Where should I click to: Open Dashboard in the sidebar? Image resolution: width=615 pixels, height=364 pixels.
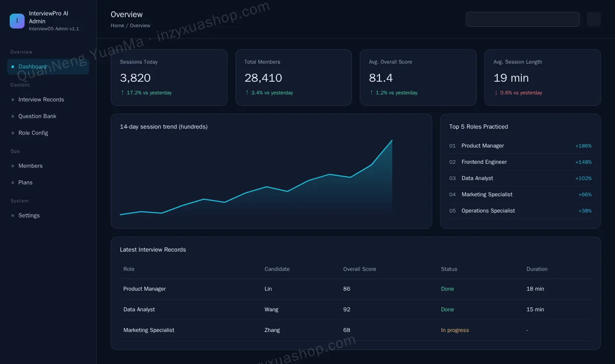pos(48,67)
